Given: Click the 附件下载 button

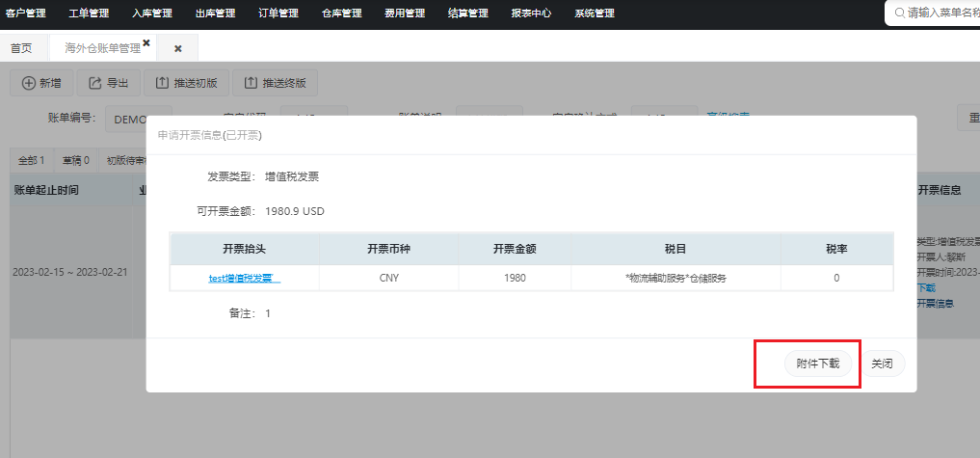Looking at the screenshot, I should (x=818, y=364).
